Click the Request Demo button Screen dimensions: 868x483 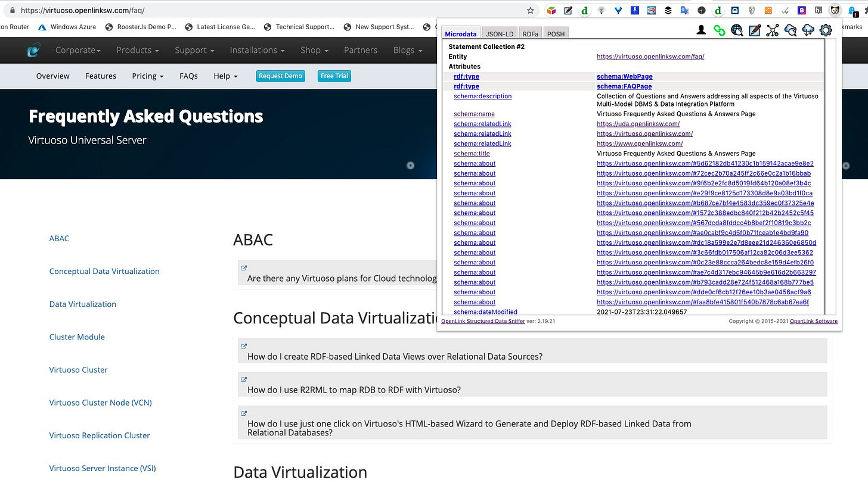click(x=280, y=76)
